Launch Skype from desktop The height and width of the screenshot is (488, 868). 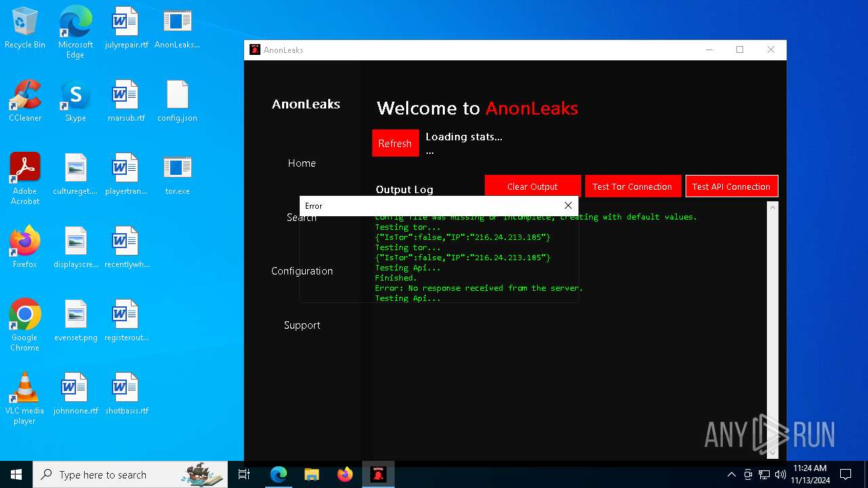[x=75, y=101]
